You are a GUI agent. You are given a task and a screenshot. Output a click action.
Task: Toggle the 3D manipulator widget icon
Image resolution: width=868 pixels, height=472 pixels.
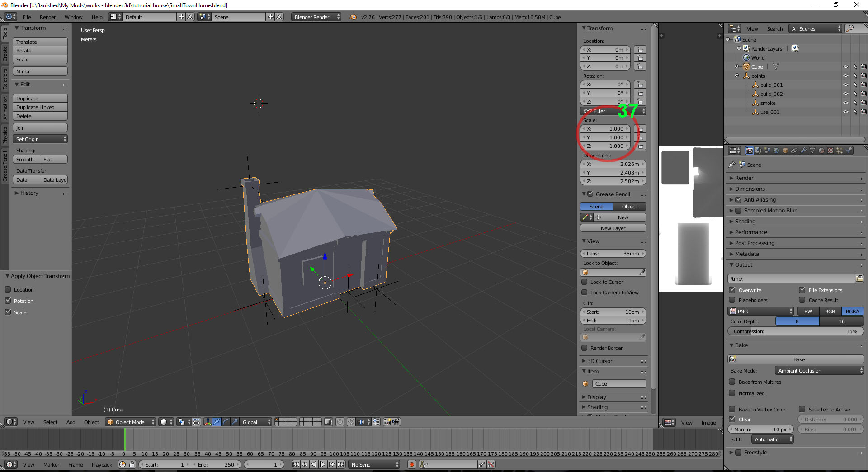(208, 422)
